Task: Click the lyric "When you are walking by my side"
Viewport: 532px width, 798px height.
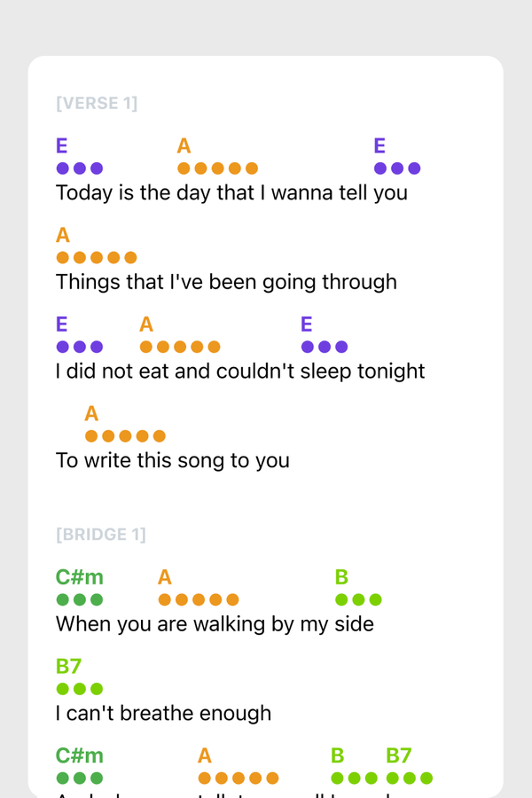Action: click(215, 624)
